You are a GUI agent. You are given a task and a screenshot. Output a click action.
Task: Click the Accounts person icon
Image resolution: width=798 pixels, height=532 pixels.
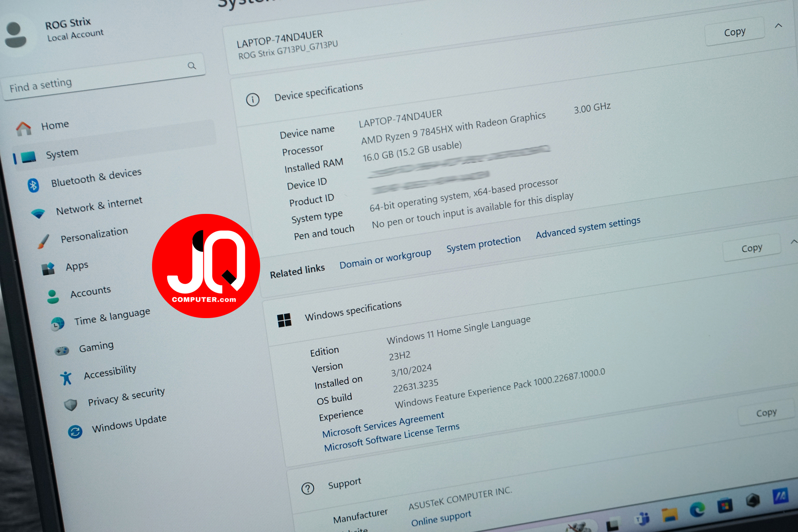click(53, 297)
